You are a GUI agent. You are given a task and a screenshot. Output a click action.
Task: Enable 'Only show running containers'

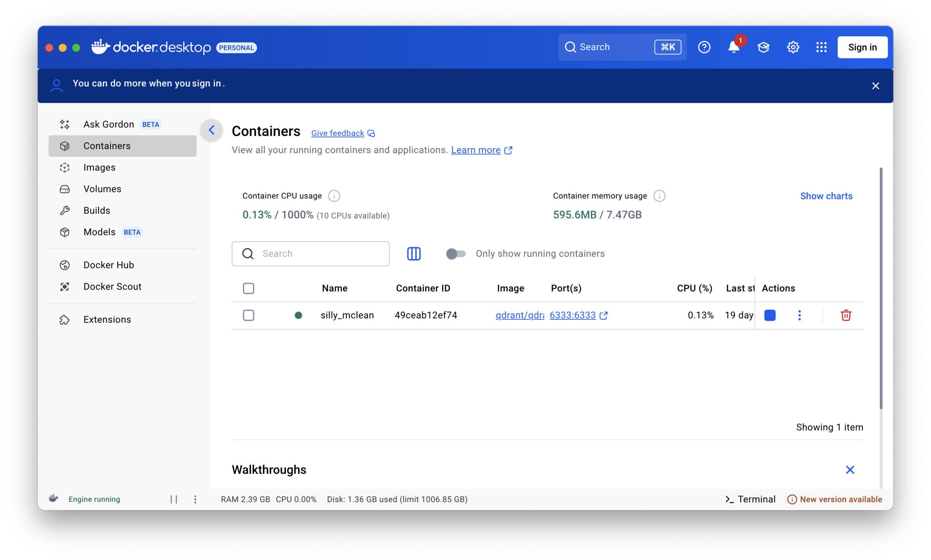(456, 254)
